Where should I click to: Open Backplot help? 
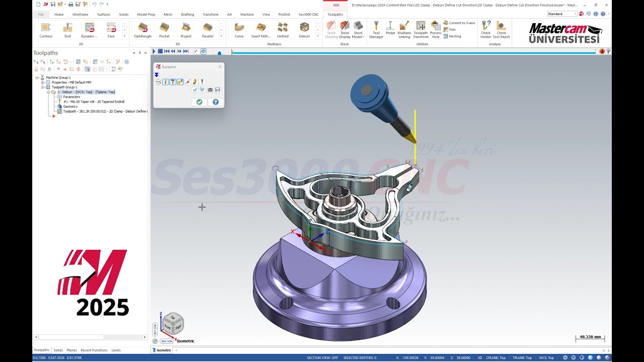(215, 102)
